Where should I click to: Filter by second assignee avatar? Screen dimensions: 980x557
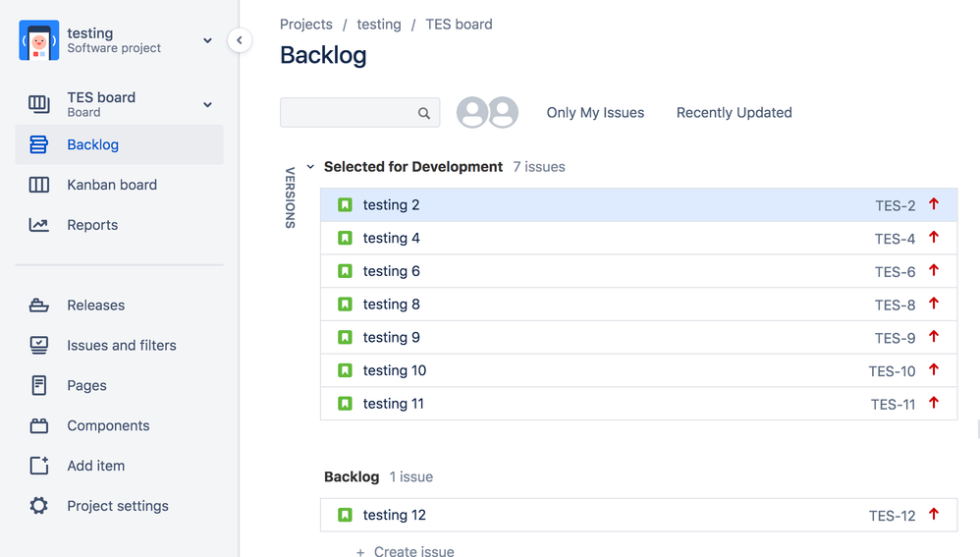[504, 113]
